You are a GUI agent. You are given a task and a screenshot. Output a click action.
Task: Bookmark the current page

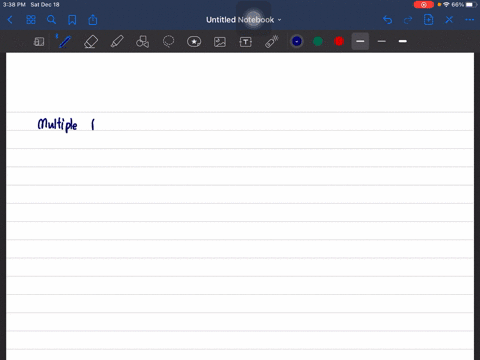pyautogui.click(x=72, y=20)
